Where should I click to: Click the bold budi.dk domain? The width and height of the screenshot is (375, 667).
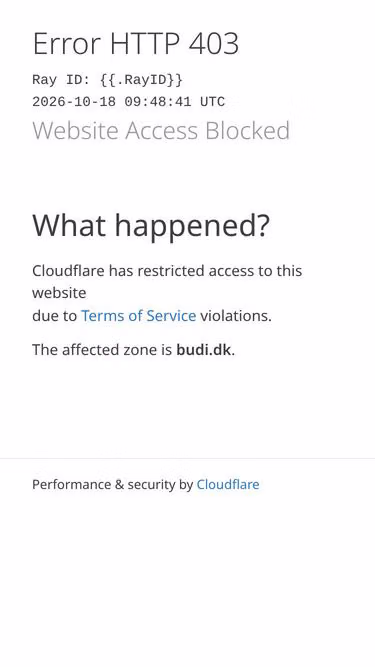204,350
